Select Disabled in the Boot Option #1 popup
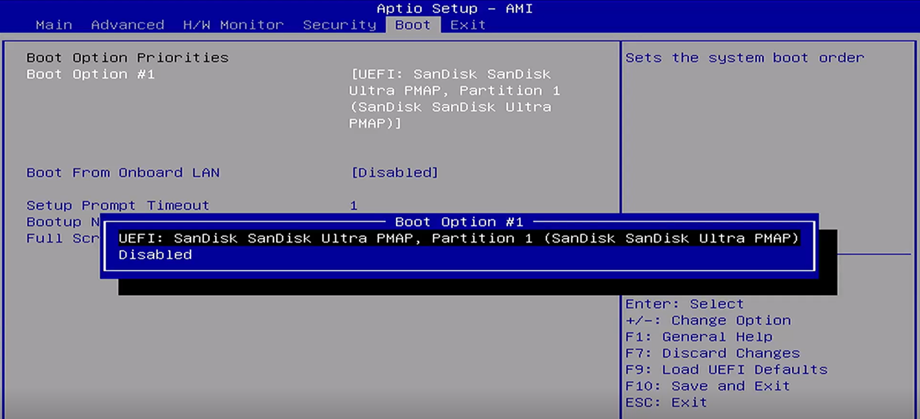Image resolution: width=920 pixels, height=419 pixels. (x=155, y=255)
